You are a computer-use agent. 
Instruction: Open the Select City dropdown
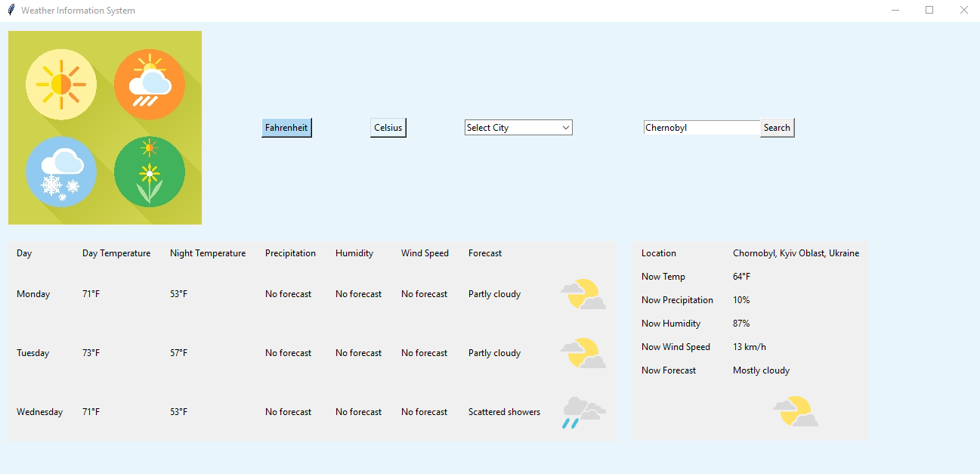(512, 128)
